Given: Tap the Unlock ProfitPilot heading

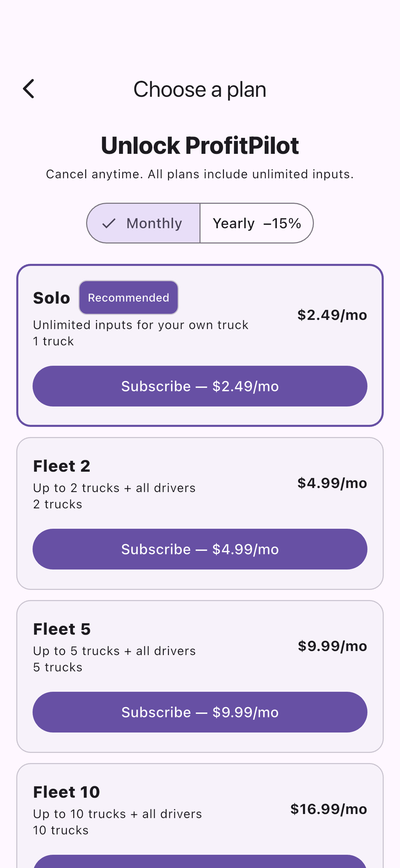Looking at the screenshot, I should coord(200,145).
